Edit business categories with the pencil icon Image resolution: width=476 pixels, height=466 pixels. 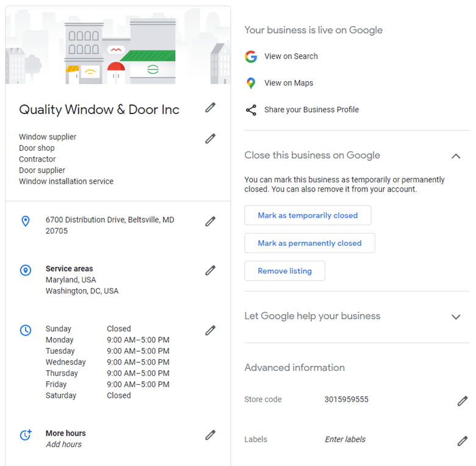[x=210, y=138]
